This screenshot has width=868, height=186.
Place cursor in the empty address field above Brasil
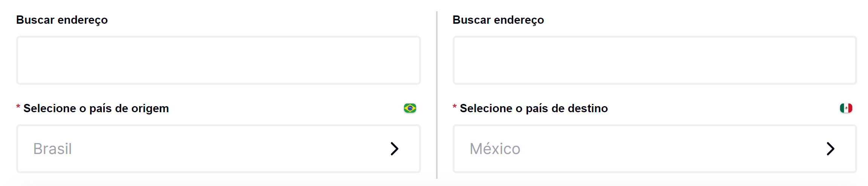pyautogui.click(x=219, y=60)
